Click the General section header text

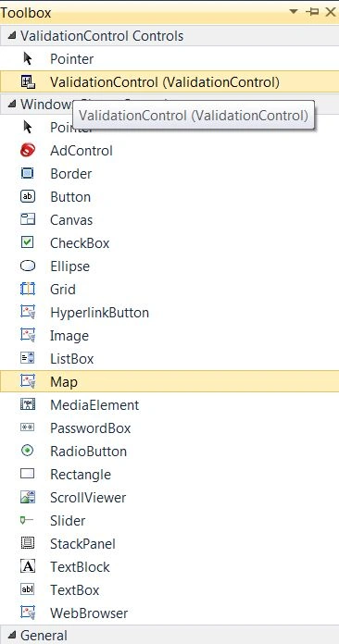tap(44, 636)
